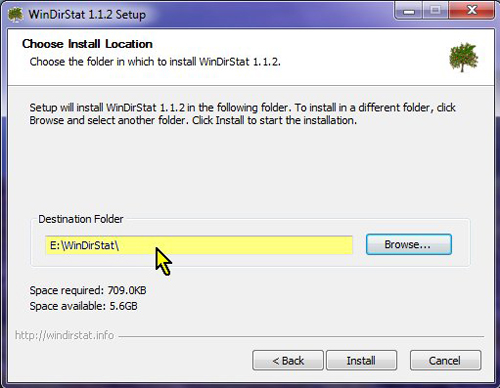The image size is (500, 388).
Task: Go back with the < Back button
Action: 288,360
